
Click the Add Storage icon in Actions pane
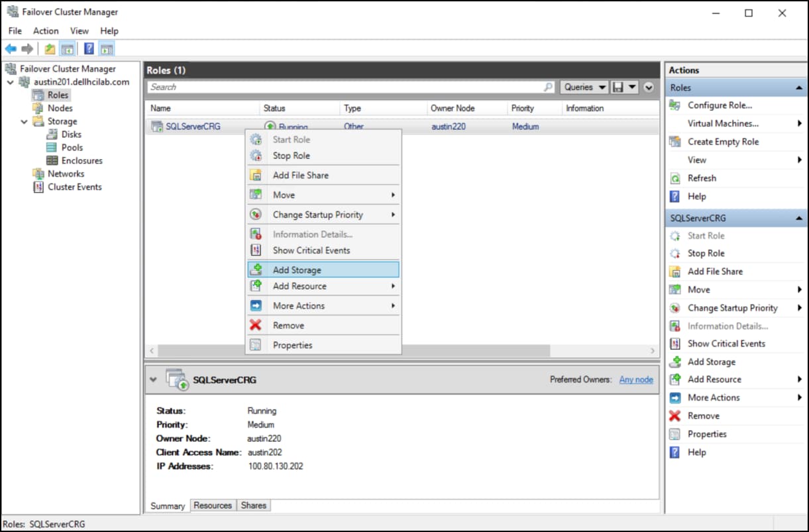[x=675, y=362]
